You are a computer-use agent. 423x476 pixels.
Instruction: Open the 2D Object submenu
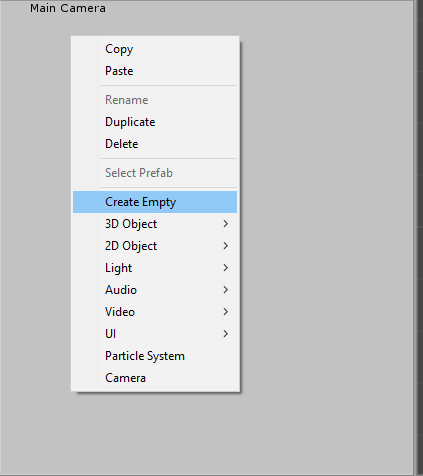coord(155,246)
